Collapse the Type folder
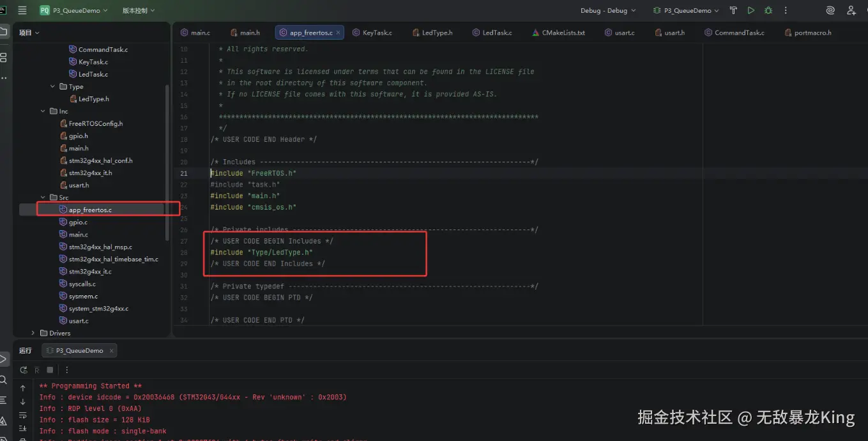The width and height of the screenshot is (868, 441). point(53,86)
